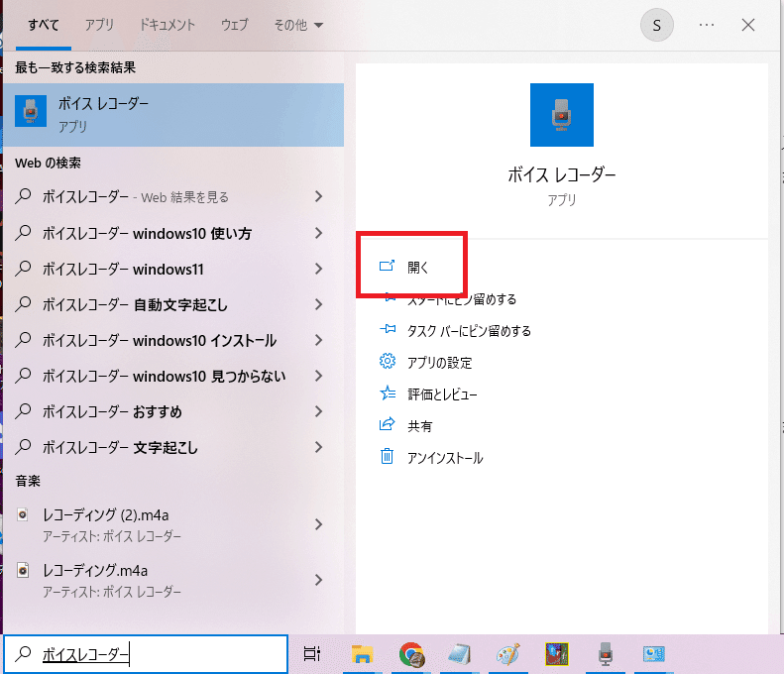Open Paint palette icon on taskbar
The height and width of the screenshot is (674, 784).
(x=508, y=654)
